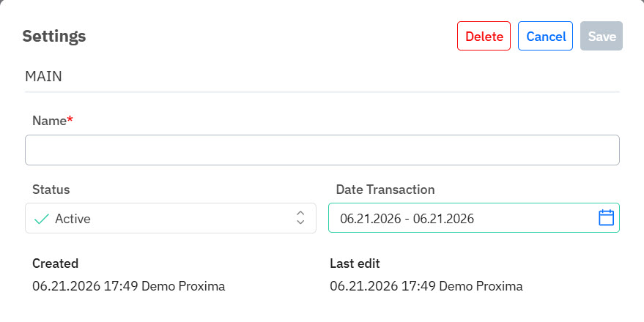The width and height of the screenshot is (644, 322).
Task: Click the red required asterisk next to Name
Action: point(70,119)
